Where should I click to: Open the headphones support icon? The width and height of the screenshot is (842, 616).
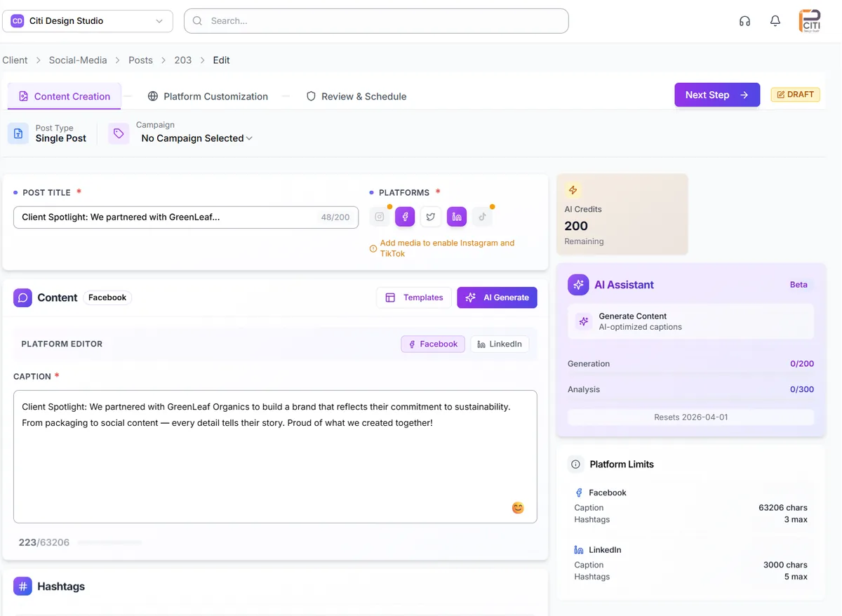(744, 21)
